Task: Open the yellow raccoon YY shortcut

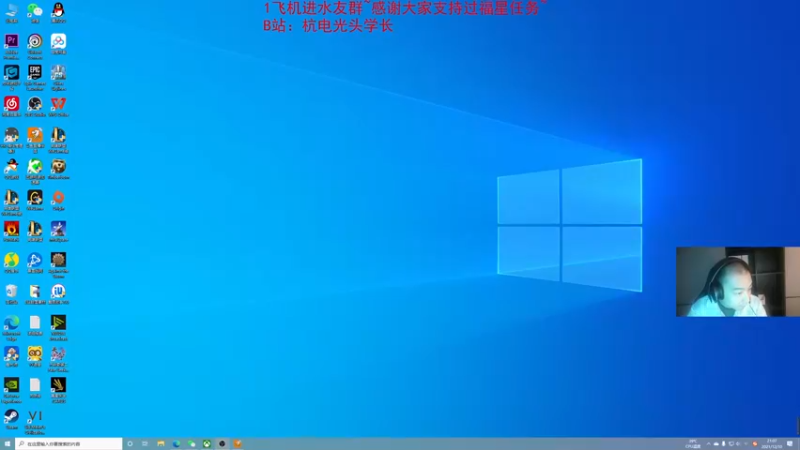Action: point(35,354)
